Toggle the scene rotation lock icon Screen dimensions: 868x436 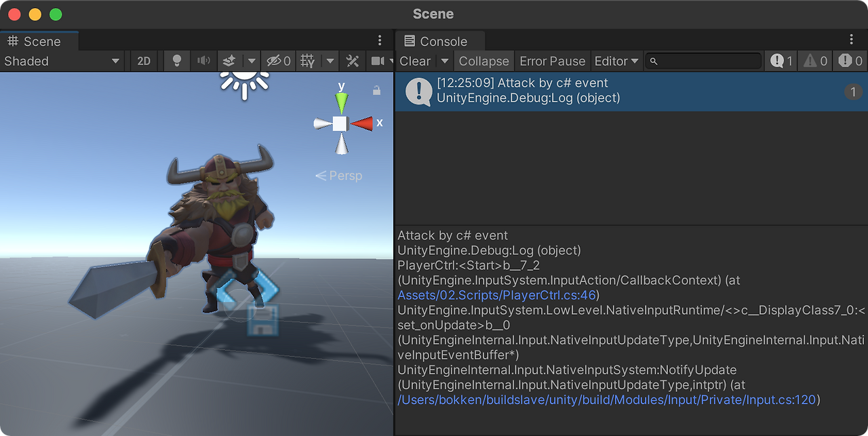click(x=376, y=90)
